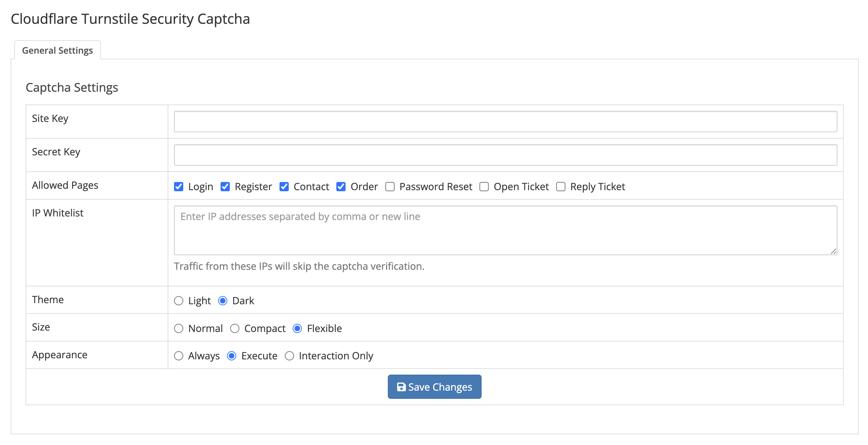Uncheck the Order checkbox
This screenshot has height=445, width=868.
341,187
